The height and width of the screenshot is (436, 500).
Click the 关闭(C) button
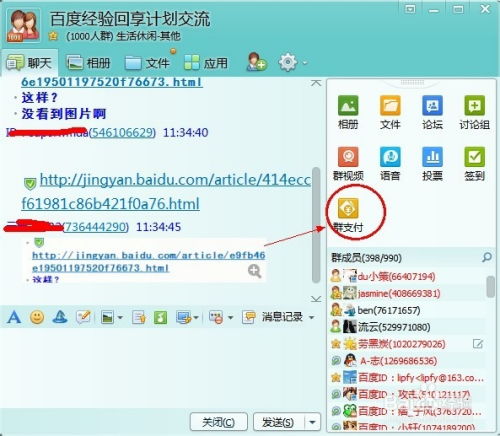click(219, 422)
